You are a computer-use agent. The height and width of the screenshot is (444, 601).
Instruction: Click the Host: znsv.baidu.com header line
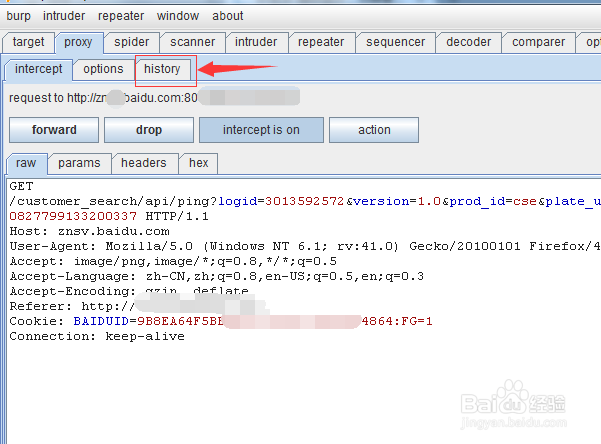coord(89,232)
